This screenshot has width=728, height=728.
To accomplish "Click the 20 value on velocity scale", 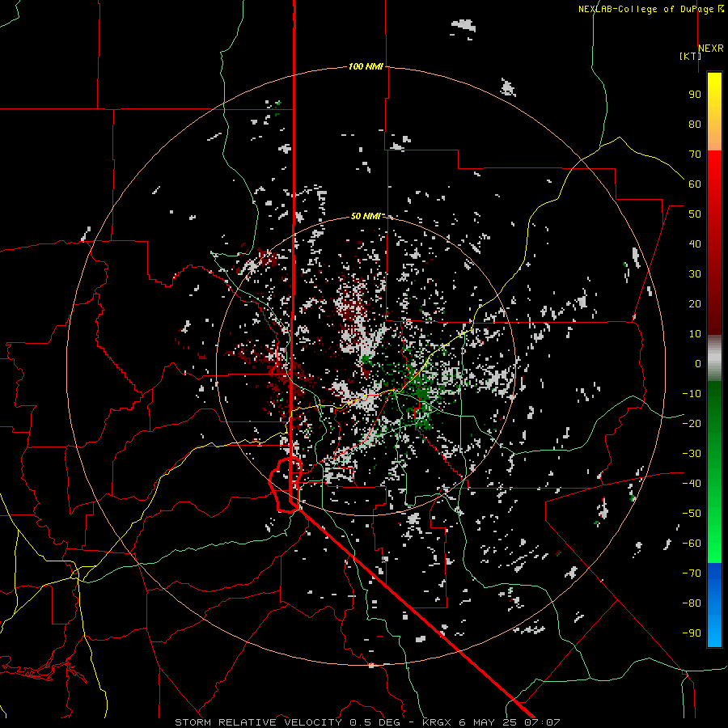I will [695, 303].
